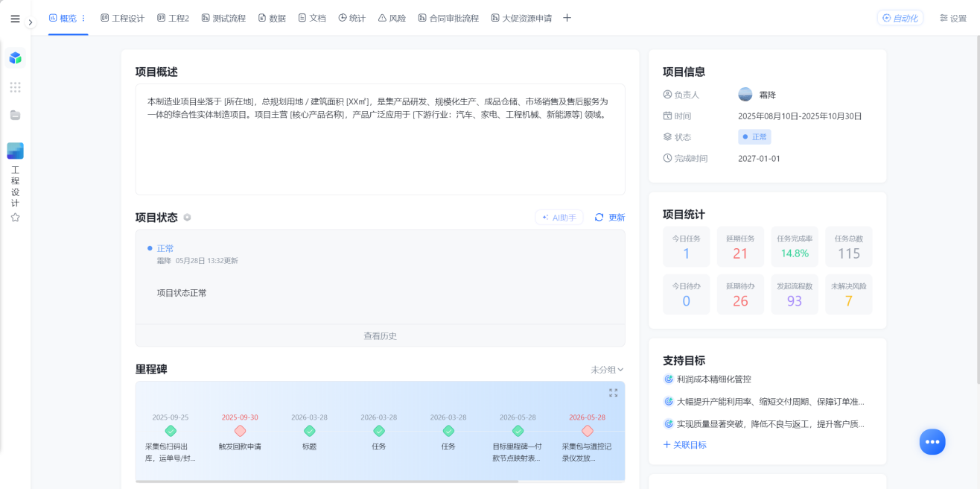The width and height of the screenshot is (980, 489).
Task: Click the goal icon beside 利润成本精细化管控
Action: (x=668, y=379)
